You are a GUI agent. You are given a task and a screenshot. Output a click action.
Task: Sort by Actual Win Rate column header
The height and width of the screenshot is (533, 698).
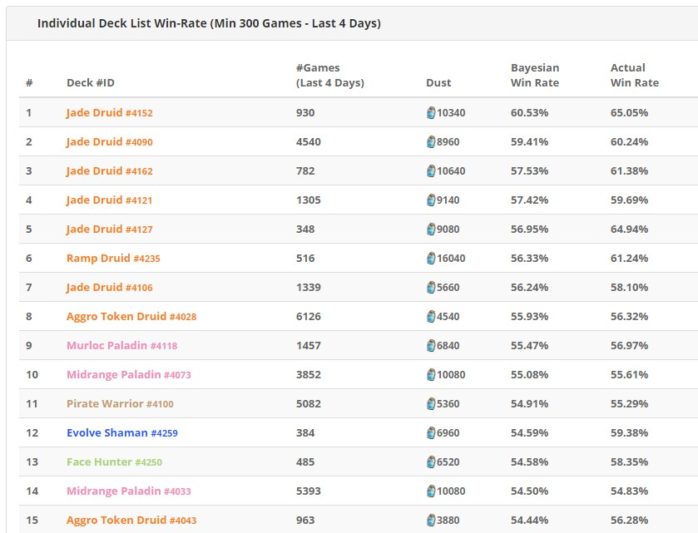point(634,75)
